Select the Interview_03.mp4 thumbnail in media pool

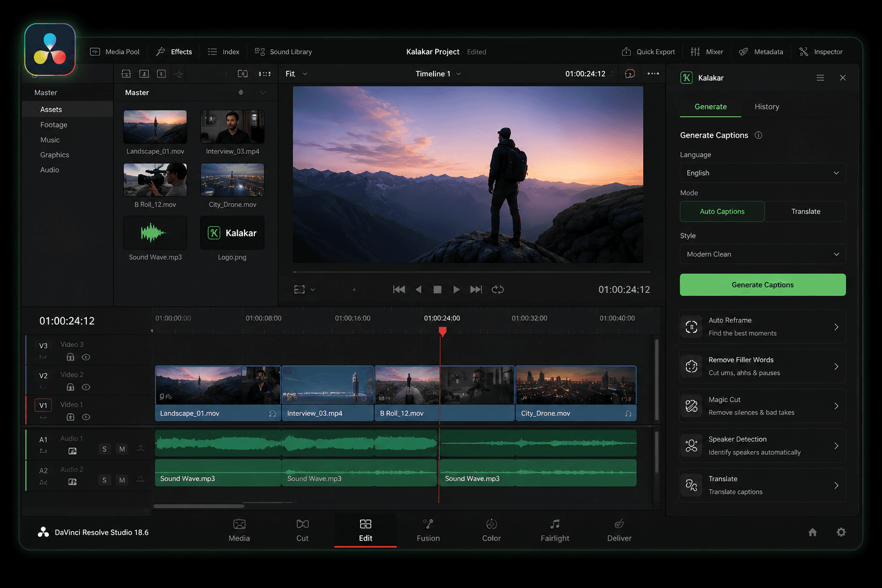[x=233, y=127]
